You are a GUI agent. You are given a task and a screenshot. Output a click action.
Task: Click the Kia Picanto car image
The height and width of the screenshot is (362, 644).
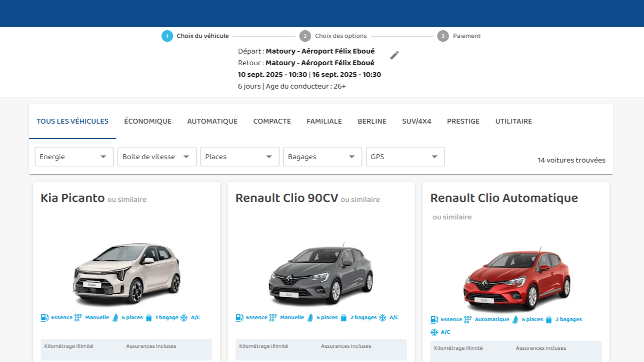tap(127, 273)
